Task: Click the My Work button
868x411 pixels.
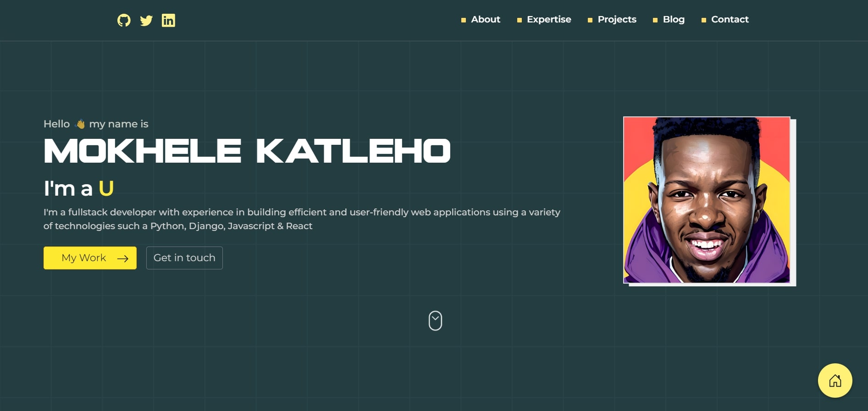Action: point(90,258)
